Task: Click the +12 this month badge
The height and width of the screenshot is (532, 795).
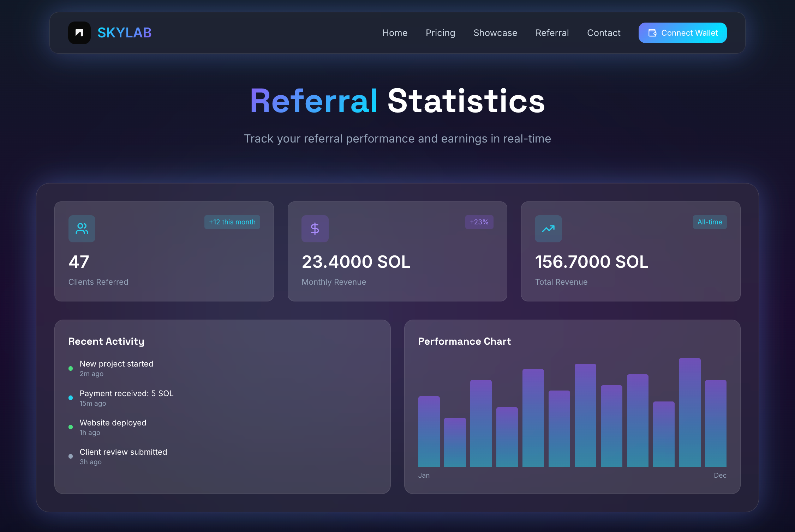Action: pyautogui.click(x=232, y=222)
